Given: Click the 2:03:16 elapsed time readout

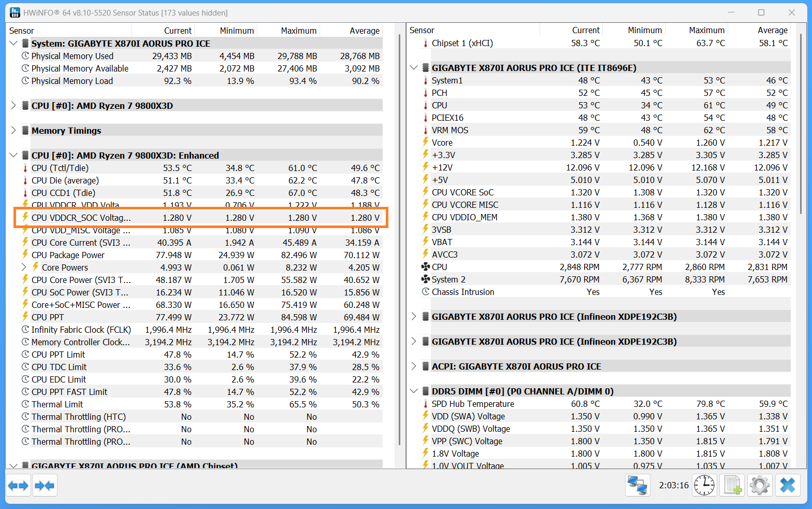Looking at the screenshot, I should [x=674, y=486].
